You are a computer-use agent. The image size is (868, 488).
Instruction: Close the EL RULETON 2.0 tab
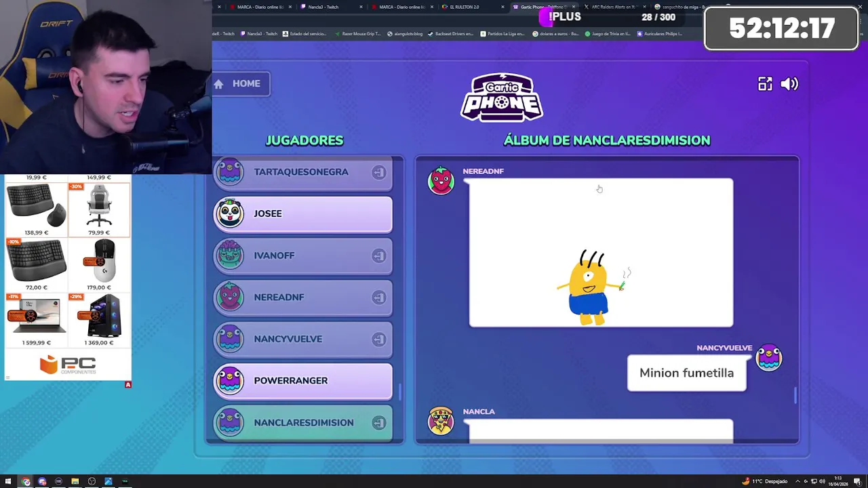click(x=503, y=7)
